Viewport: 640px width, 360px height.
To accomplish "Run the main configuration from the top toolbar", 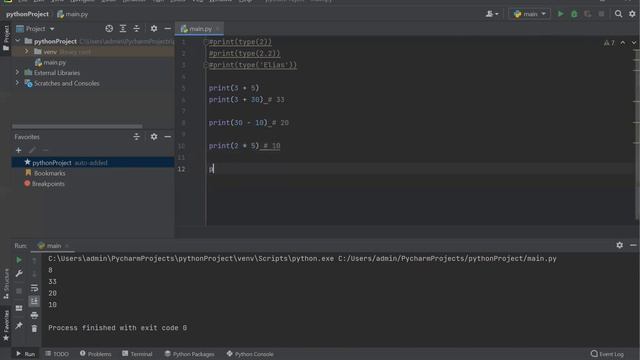I will click(560, 14).
